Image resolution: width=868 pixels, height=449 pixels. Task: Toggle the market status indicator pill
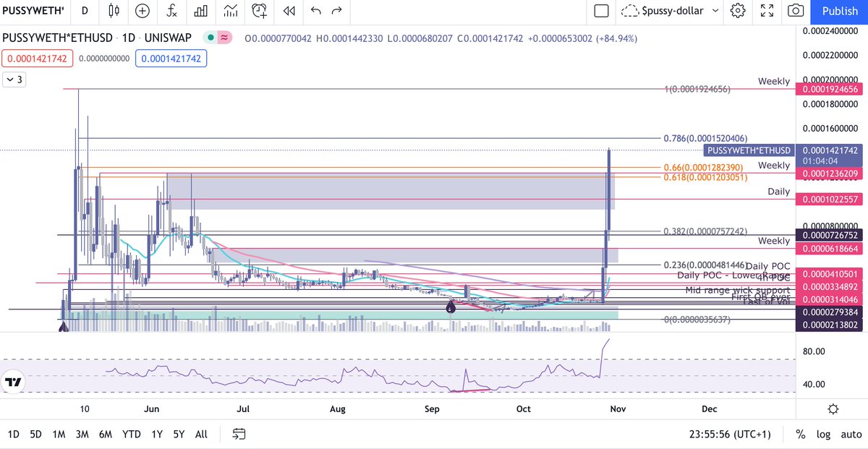coord(218,38)
